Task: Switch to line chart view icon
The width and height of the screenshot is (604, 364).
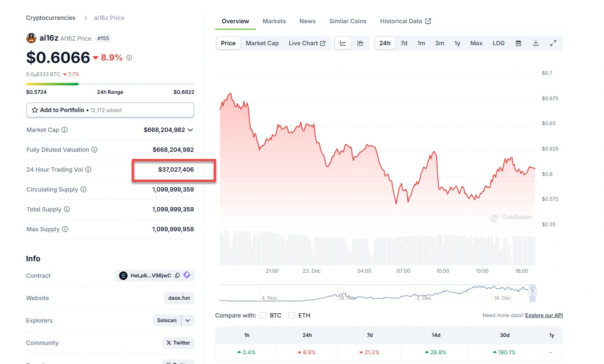Action: [x=343, y=43]
